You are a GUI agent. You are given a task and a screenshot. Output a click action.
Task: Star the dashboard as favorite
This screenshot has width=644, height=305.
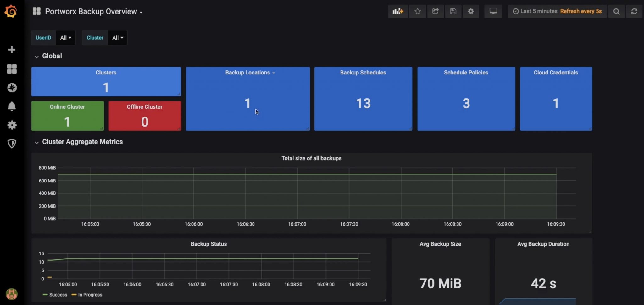pyautogui.click(x=418, y=11)
